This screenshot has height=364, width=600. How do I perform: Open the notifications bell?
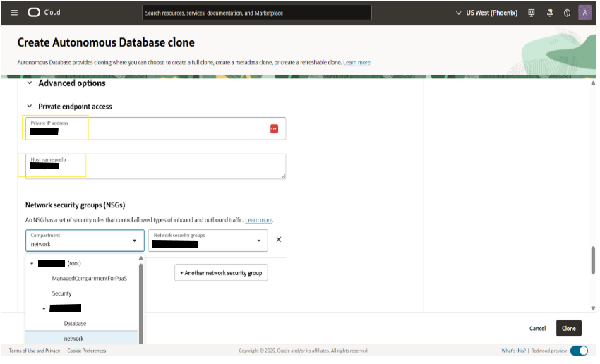pyautogui.click(x=549, y=13)
